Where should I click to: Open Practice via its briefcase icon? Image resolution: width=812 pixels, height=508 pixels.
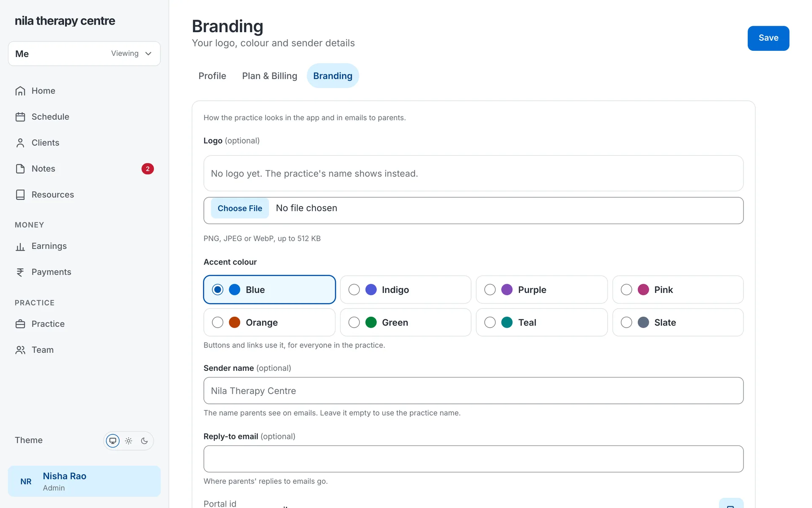[x=20, y=324]
